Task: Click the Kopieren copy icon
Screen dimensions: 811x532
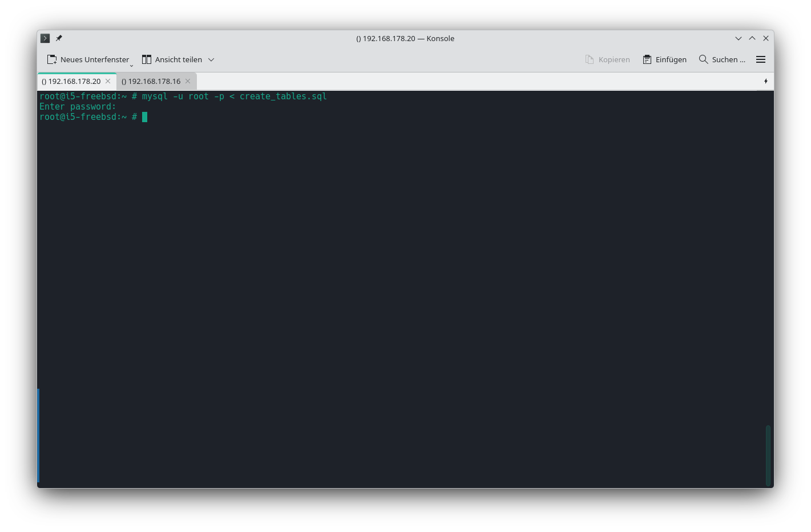Action: (590, 59)
